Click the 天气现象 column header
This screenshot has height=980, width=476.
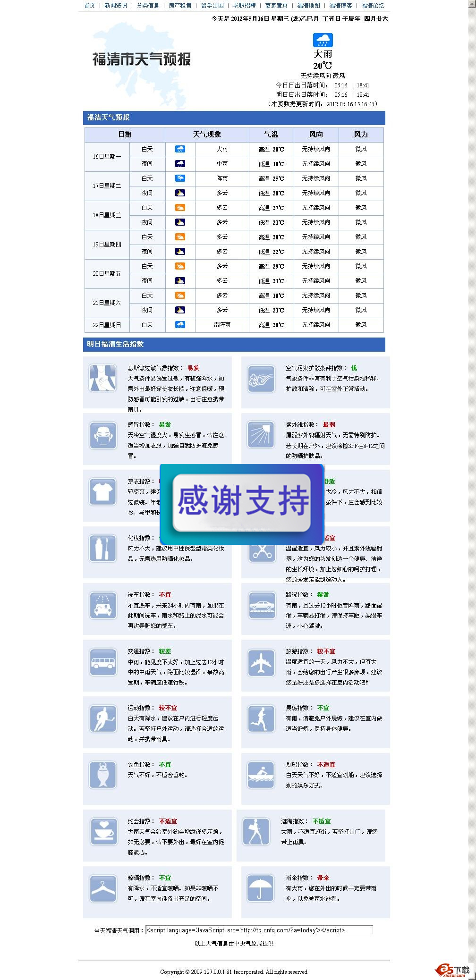tap(207, 135)
